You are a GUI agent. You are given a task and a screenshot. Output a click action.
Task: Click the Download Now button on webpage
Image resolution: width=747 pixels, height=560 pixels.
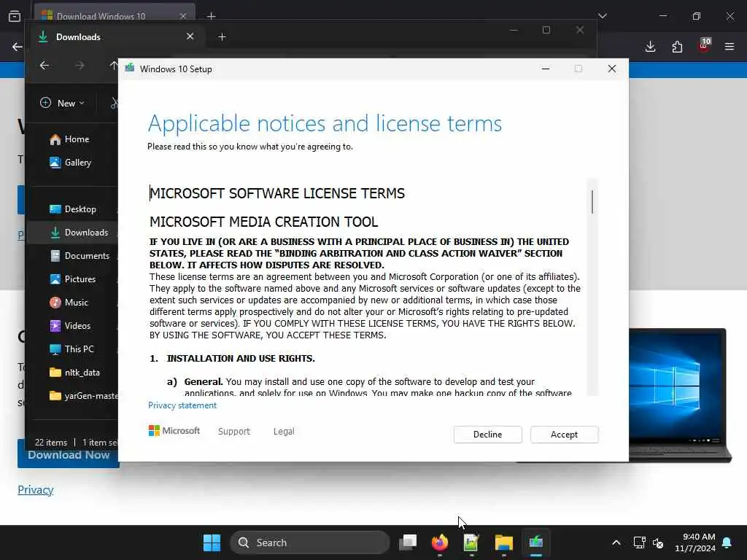[68, 455]
